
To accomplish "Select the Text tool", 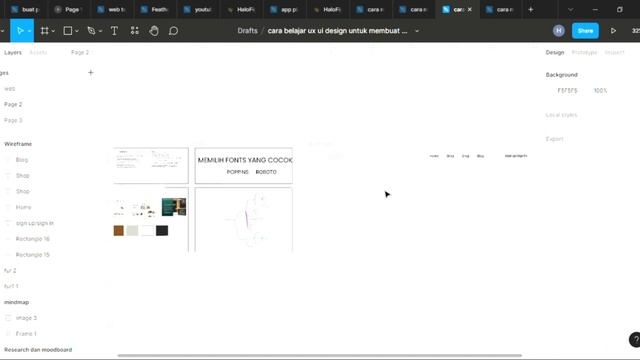I will point(114,31).
